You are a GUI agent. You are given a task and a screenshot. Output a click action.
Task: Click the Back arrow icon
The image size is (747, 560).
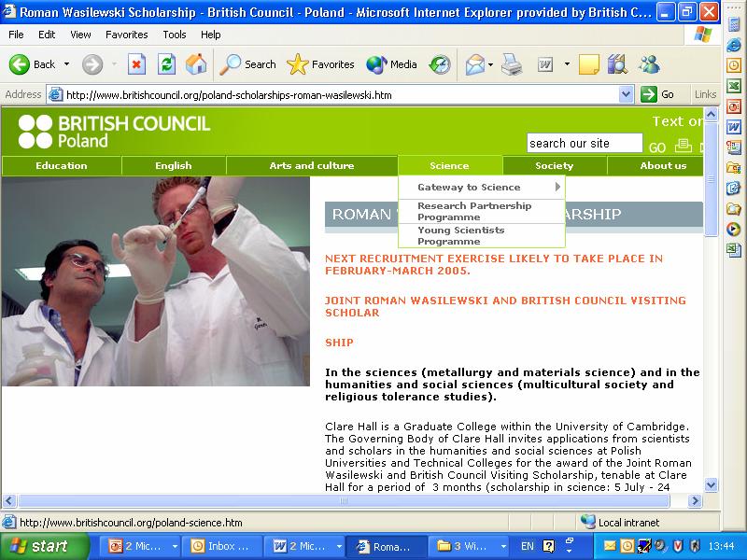click(19, 64)
